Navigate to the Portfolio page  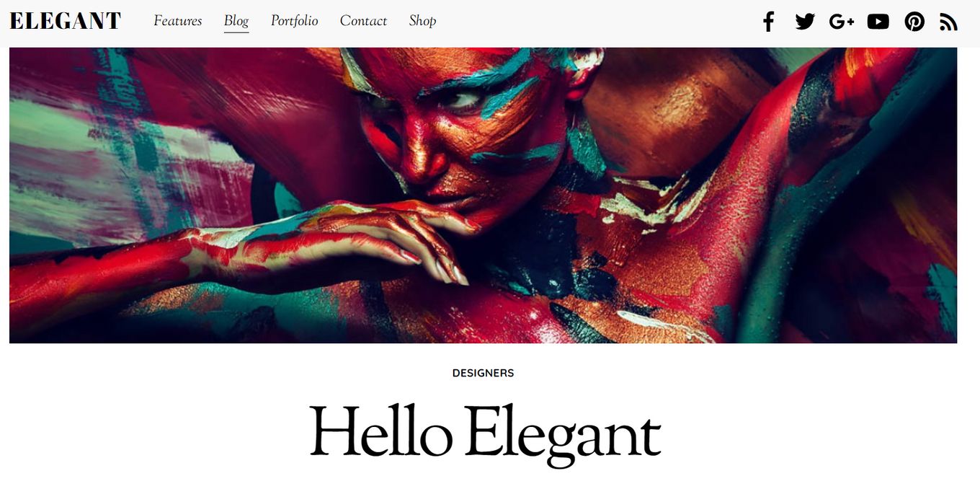tap(295, 21)
